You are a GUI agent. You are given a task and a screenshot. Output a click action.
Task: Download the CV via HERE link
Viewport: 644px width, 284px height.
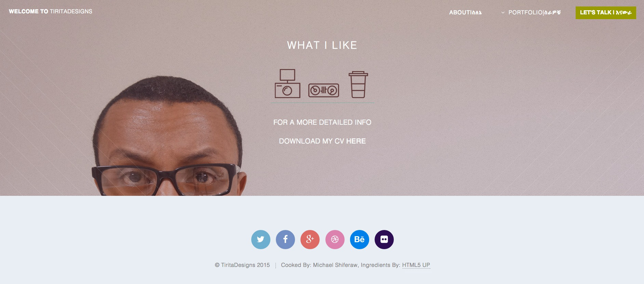[356, 141]
